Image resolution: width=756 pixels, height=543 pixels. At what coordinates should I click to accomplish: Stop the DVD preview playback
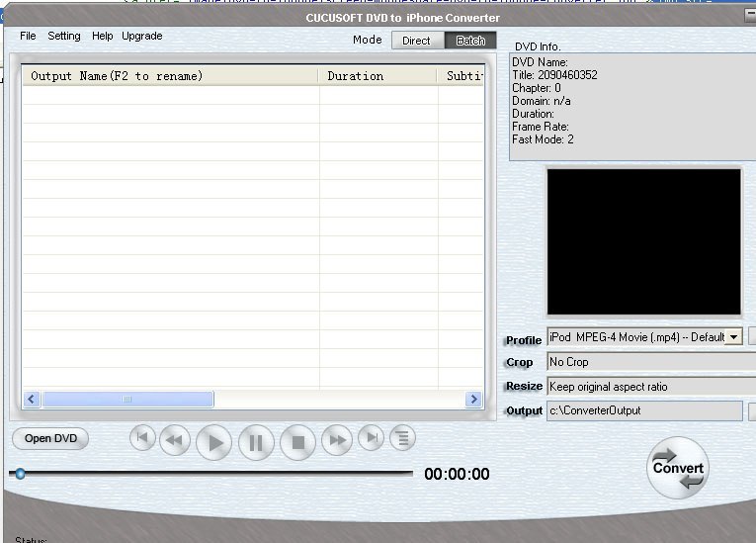point(298,442)
